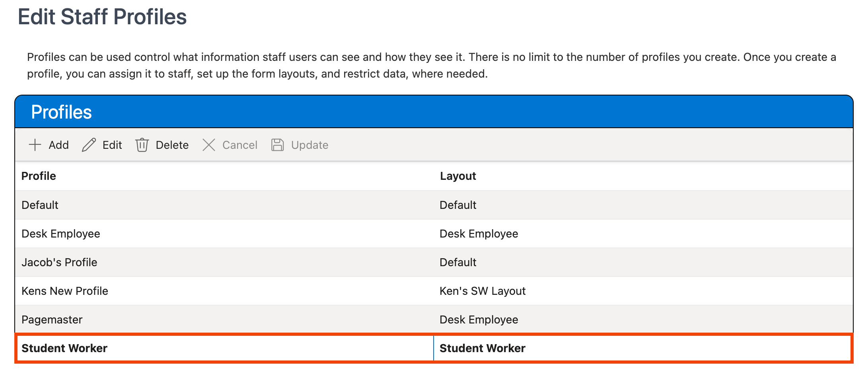
Task: Click the Edit button in the toolbar
Action: pos(112,145)
